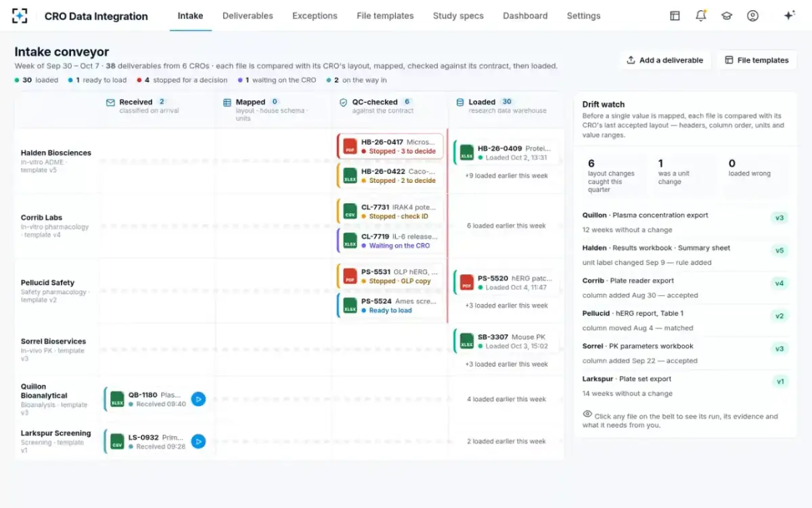Open the File templates tab
Screen dimensions: 812x508
[385, 16]
